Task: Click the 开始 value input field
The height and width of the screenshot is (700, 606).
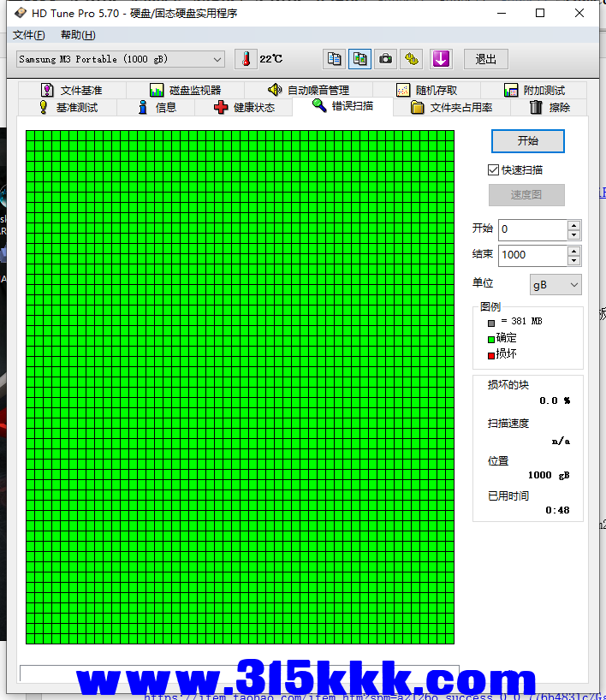Action: (x=532, y=229)
